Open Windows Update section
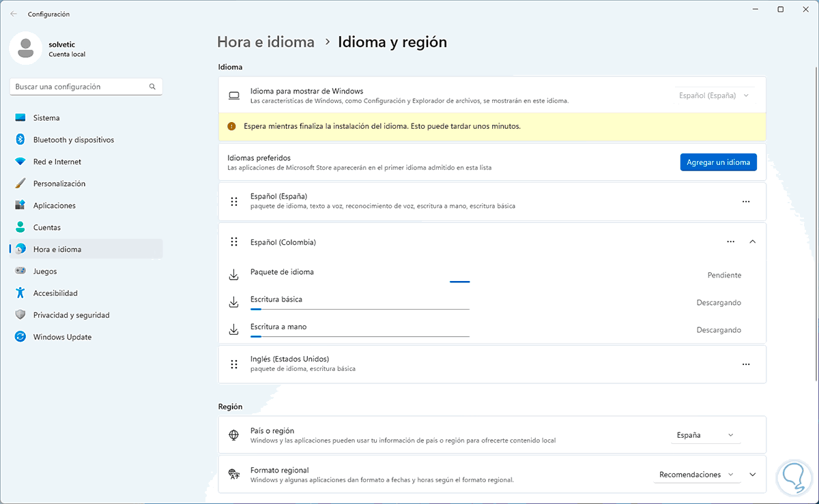The width and height of the screenshot is (819, 504). click(62, 337)
